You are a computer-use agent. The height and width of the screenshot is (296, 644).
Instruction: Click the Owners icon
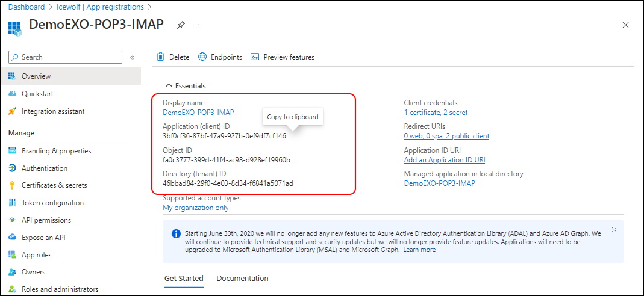tap(12, 272)
